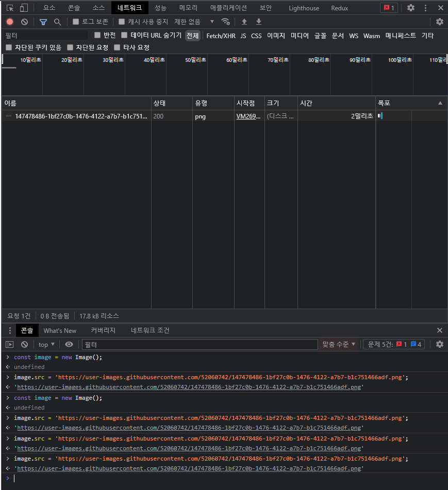The height and width of the screenshot is (490, 448).
Task: Import HAR file with upload arrow
Action: coord(244,22)
